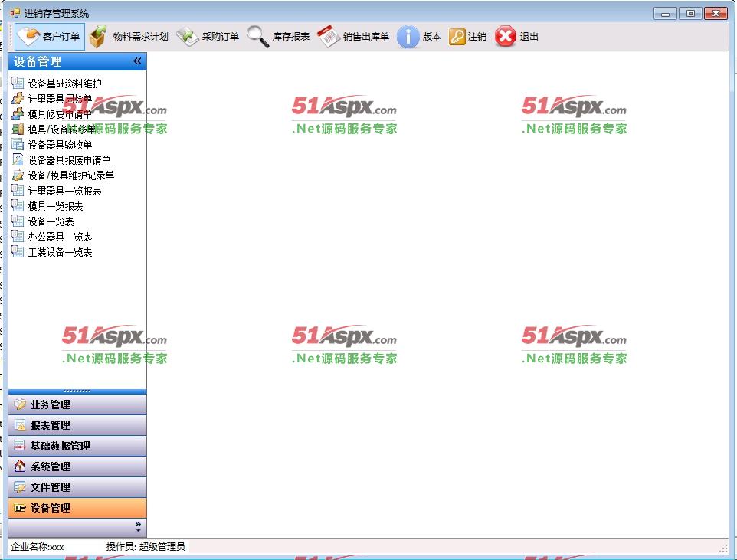Image resolution: width=737 pixels, height=560 pixels.
Task: Click the 库存报表 magnifier icon
Action: pos(258,36)
